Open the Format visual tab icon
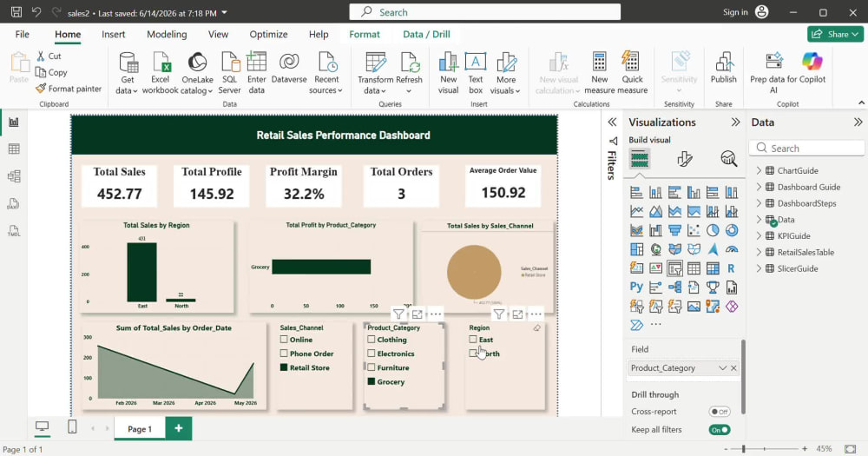The height and width of the screenshot is (456, 868). tap(684, 160)
